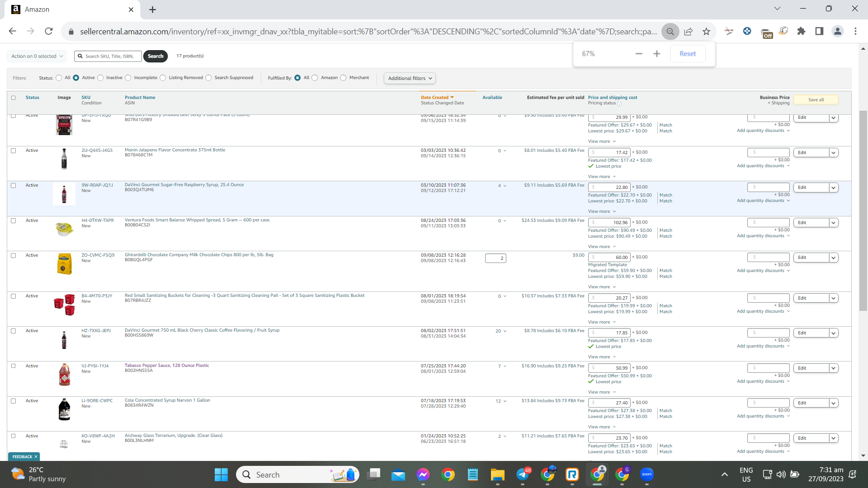
Task: Expand the Additional filters dropdown
Action: (x=410, y=78)
